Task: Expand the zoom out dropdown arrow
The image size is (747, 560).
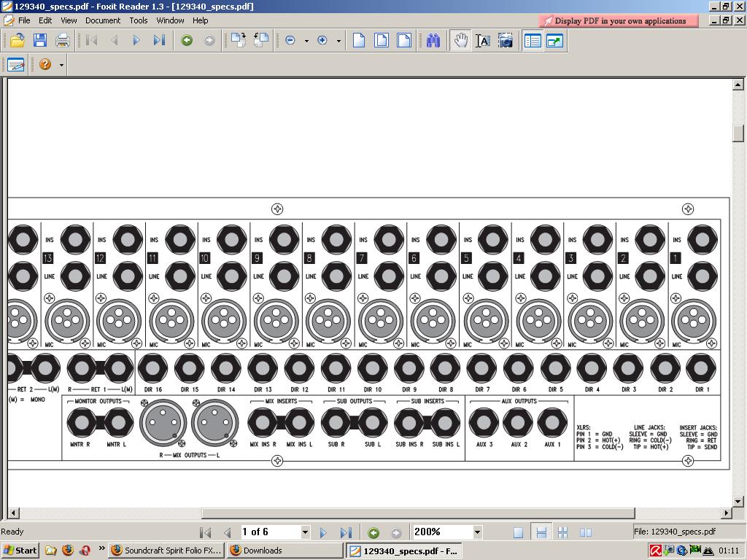Action: click(306, 41)
